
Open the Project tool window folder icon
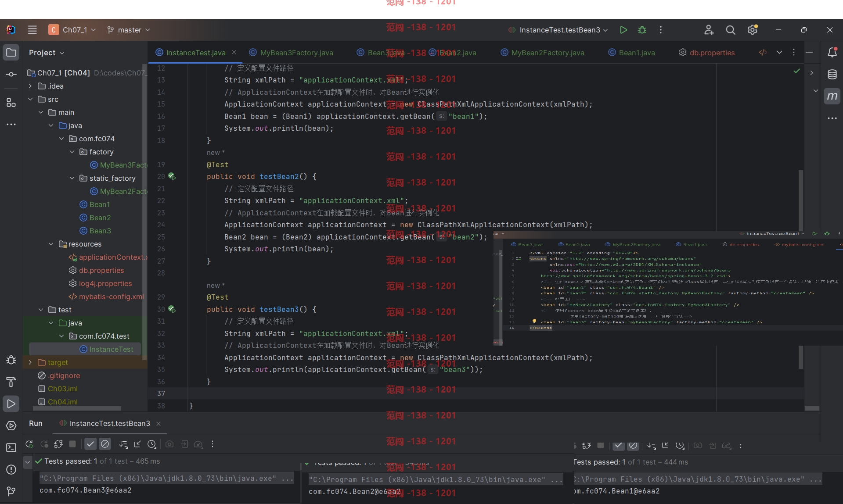click(11, 53)
